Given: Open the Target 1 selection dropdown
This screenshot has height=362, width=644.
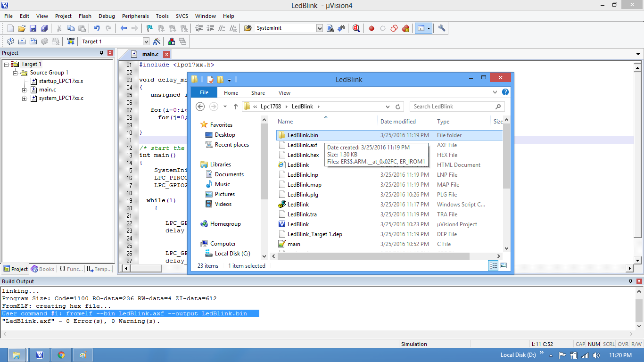Looking at the screenshot, I should point(146,41).
